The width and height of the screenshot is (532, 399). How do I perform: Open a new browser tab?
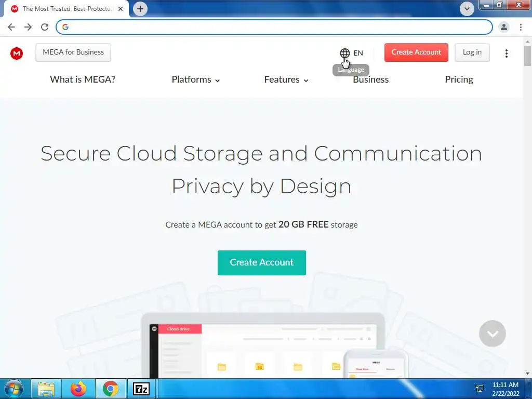point(140,9)
